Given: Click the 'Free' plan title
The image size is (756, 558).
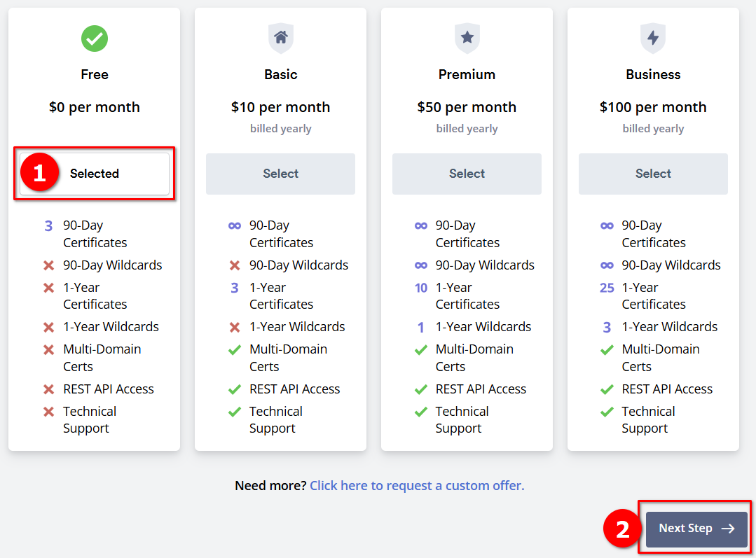Looking at the screenshot, I should coord(95,75).
